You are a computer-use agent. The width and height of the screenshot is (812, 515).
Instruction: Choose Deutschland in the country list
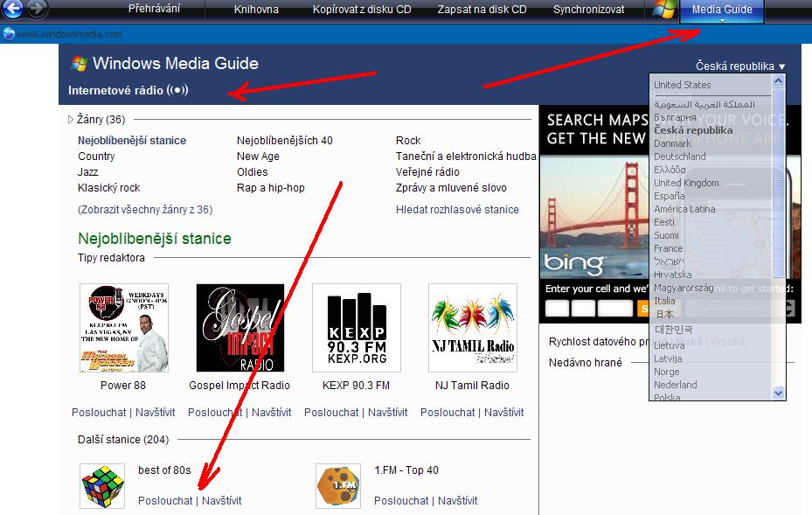tap(679, 157)
